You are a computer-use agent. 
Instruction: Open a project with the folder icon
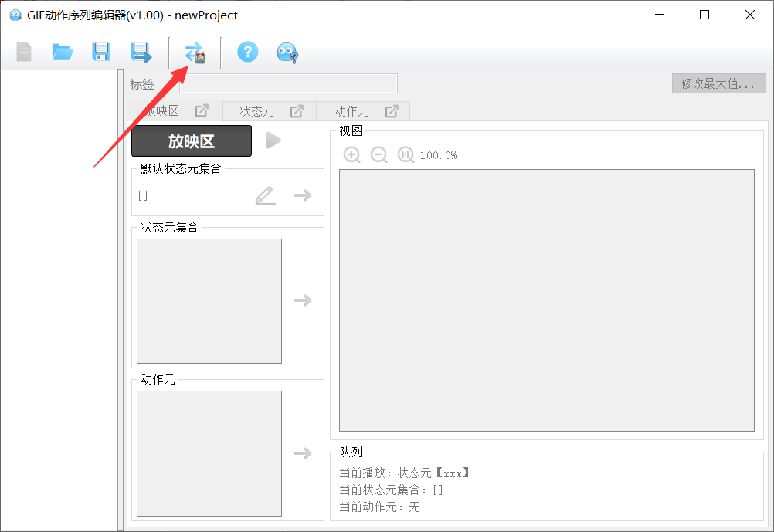click(x=63, y=53)
